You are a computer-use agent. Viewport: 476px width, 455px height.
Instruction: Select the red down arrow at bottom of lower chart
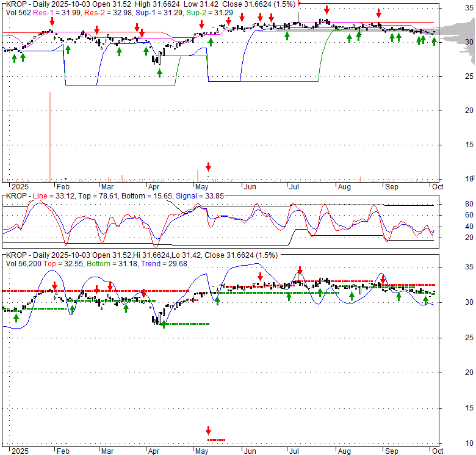pos(209,430)
